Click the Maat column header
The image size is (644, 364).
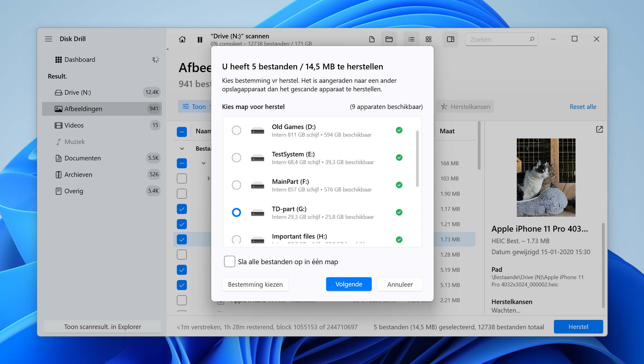point(447,131)
